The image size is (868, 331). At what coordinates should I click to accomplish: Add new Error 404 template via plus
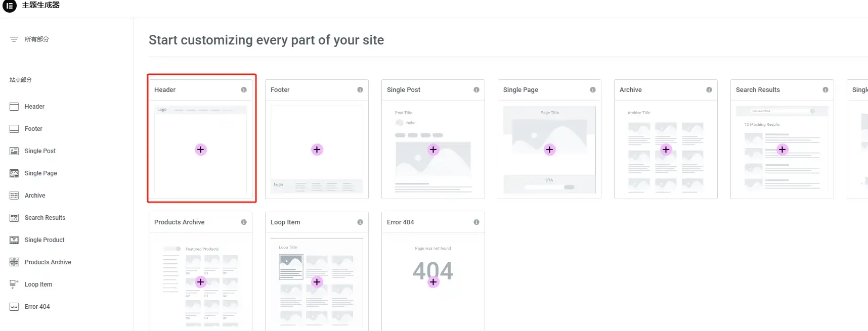(433, 282)
